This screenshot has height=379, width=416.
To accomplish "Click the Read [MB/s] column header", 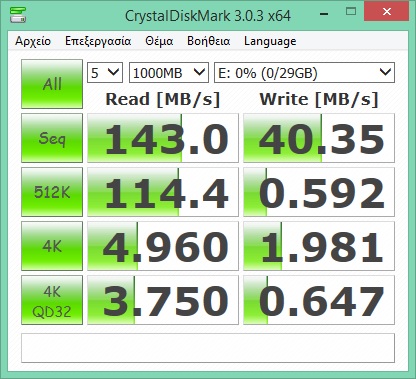I will click(x=163, y=99).
